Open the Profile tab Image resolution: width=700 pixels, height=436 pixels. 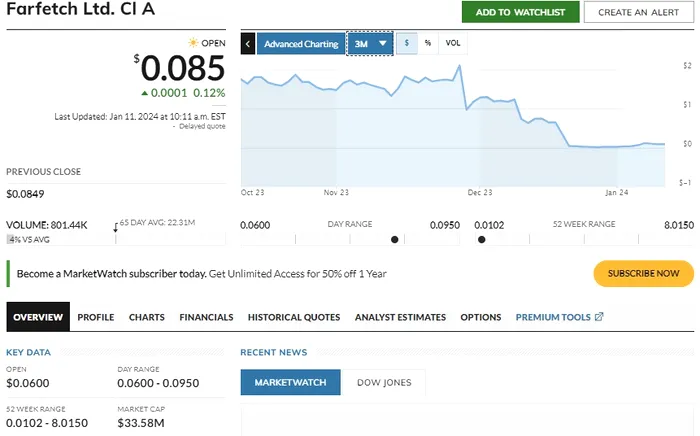[96, 317]
